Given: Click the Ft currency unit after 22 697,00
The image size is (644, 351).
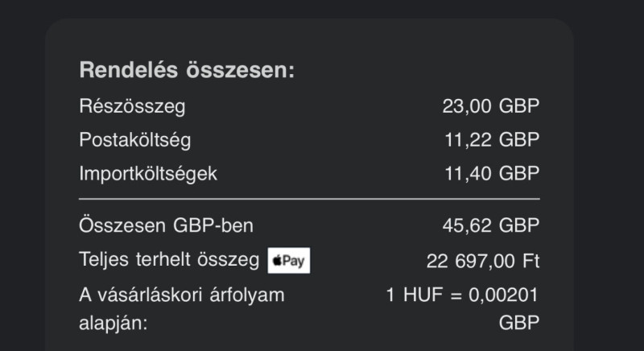Looking at the screenshot, I should 530,261.
